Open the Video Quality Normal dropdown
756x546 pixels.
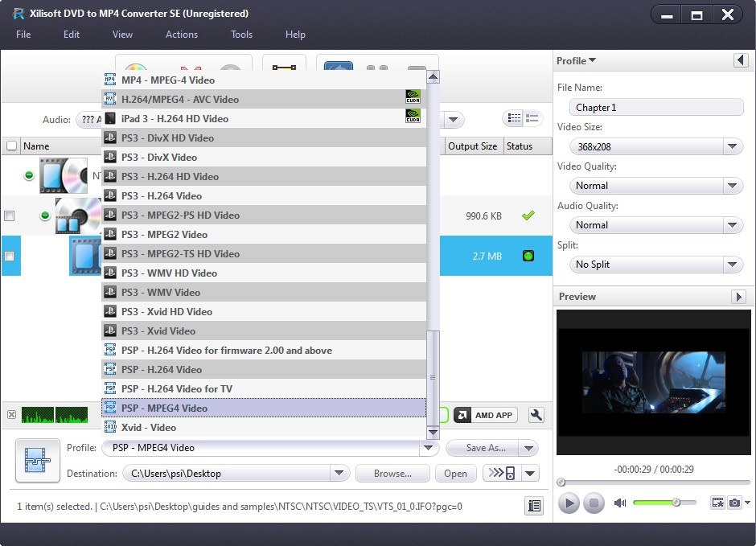(x=733, y=186)
